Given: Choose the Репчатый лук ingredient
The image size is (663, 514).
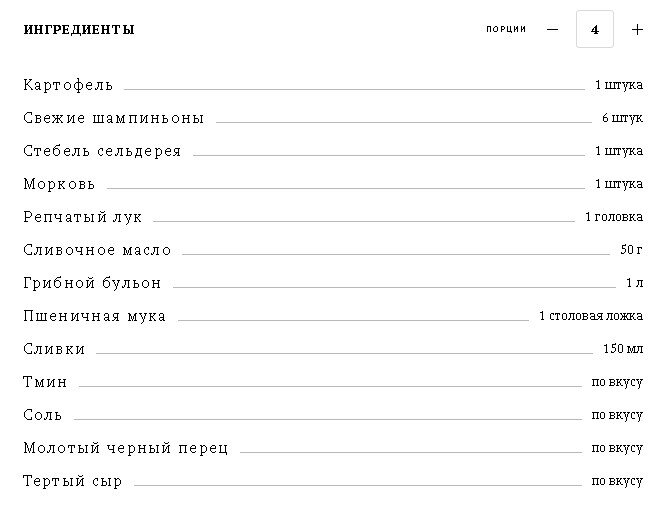Looking at the screenshot, I should coord(82,217).
